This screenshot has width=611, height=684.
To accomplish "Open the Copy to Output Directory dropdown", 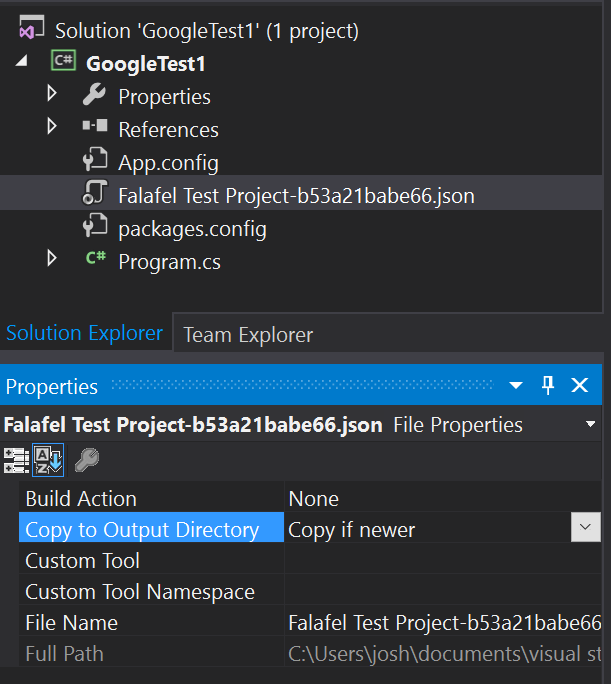I will (586, 527).
